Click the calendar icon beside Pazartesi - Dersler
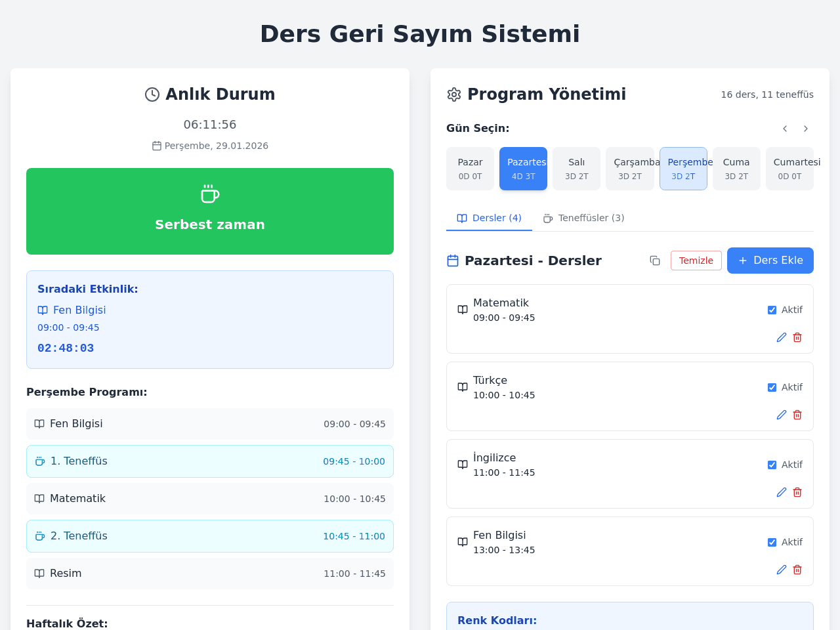 453,261
